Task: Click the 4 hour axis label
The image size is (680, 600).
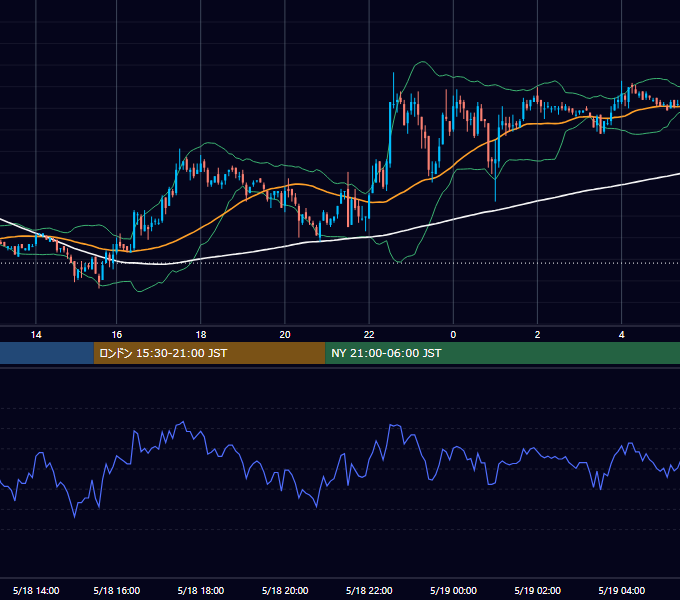Action: [x=621, y=335]
